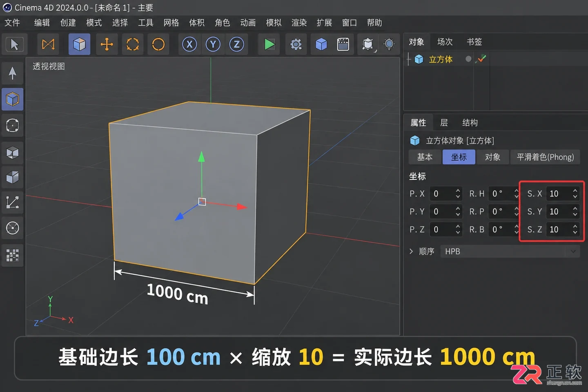Open the 体积 menu

click(x=197, y=23)
